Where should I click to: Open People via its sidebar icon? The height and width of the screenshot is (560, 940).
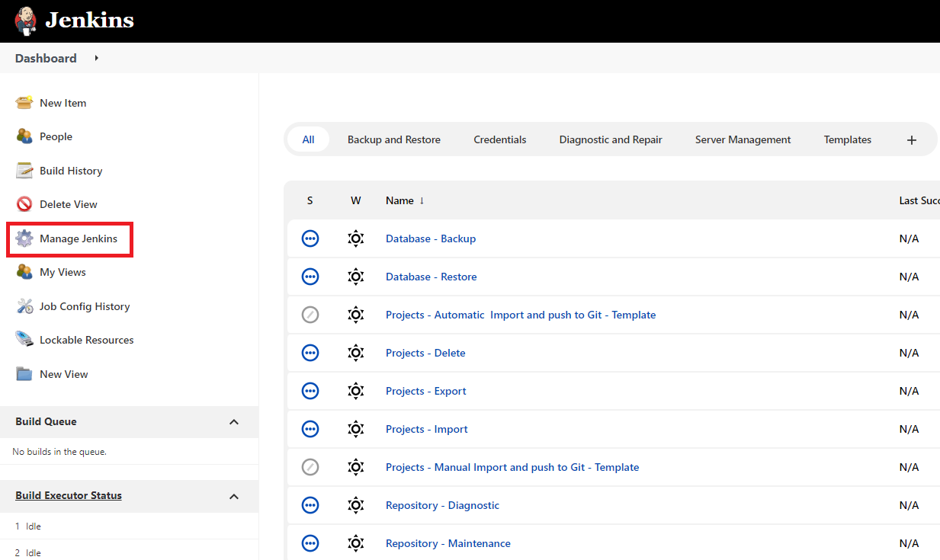24,136
